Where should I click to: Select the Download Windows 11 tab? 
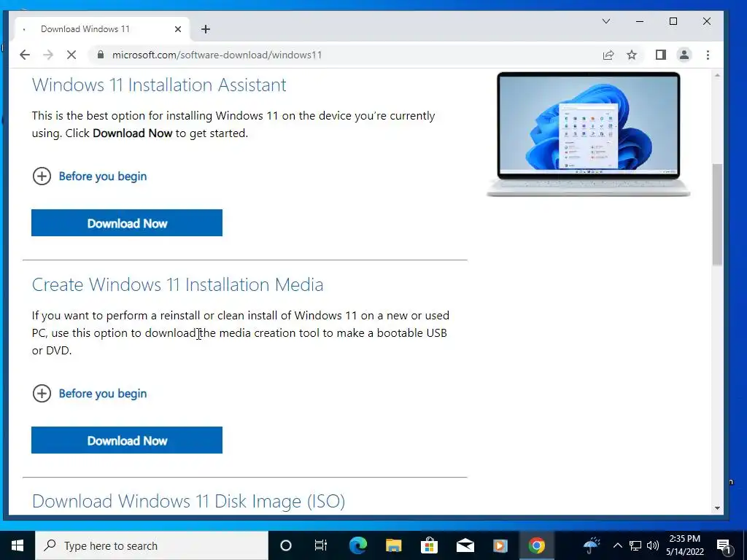click(x=102, y=29)
